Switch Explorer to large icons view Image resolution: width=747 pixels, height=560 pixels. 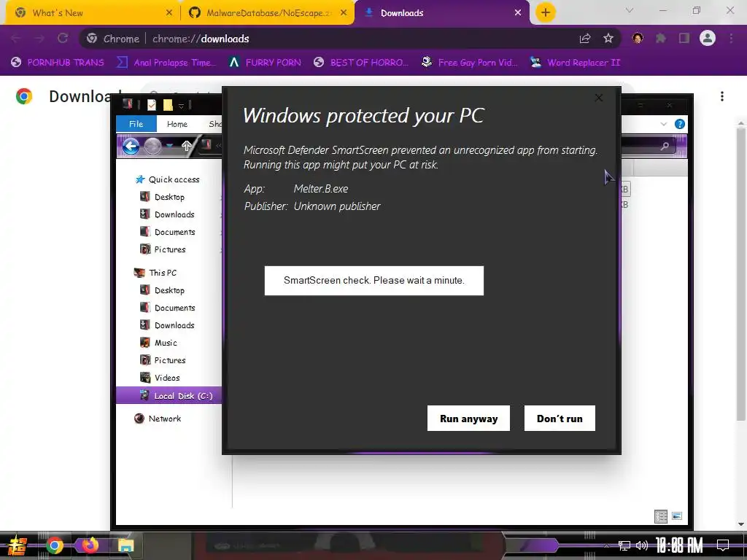point(677,516)
